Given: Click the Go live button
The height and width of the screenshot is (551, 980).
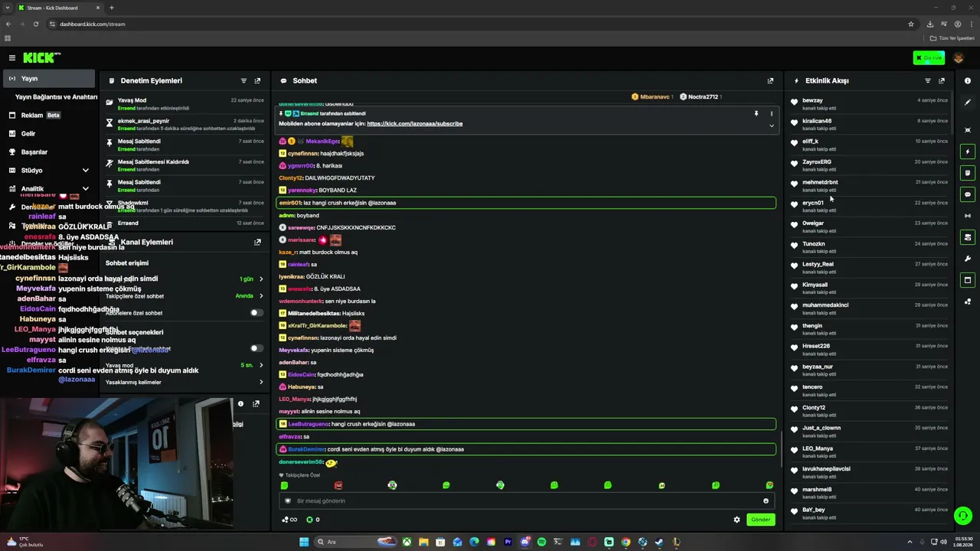Looking at the screenshot, I should tap(929, 57).
